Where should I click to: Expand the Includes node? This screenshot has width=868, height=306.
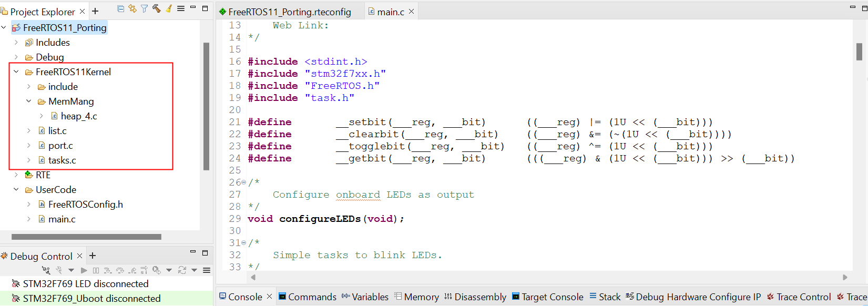pyautogui.click(x=16, y=43)
